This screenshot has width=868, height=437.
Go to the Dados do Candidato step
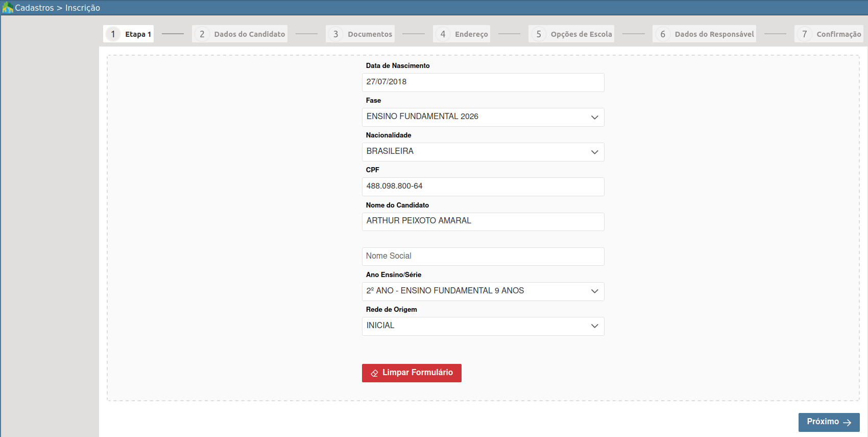click(249, 34)
